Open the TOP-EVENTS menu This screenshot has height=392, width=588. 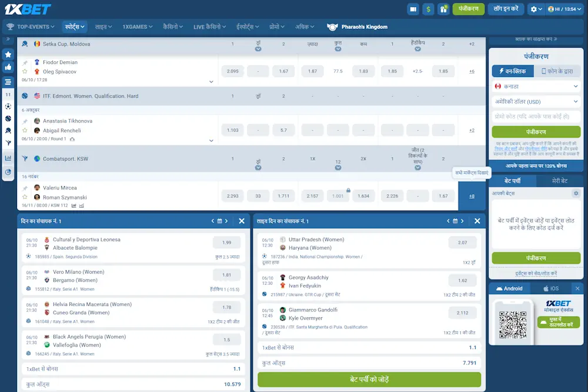pyautogui.click(x=31, y=26)
